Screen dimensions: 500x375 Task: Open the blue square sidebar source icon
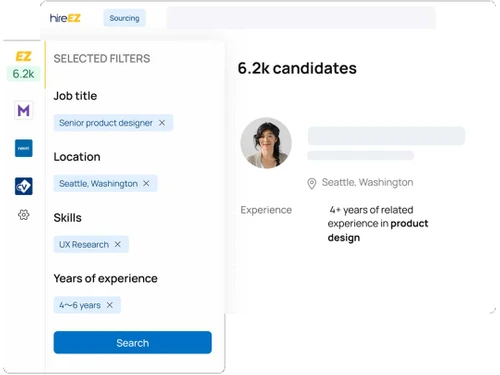pos(24,148)
